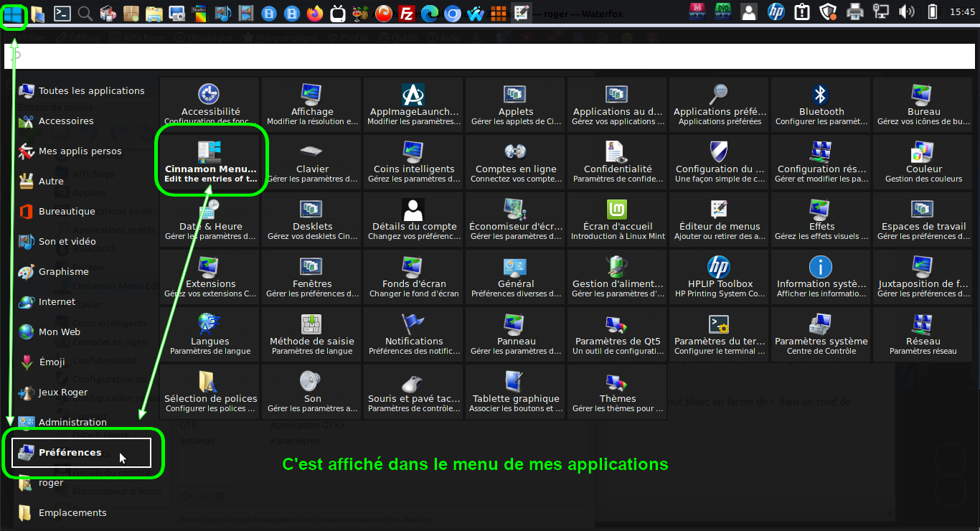Screen dimensions: 980x531
Task: Click the volume icon in system tray
Action: (x=907, y=12)
